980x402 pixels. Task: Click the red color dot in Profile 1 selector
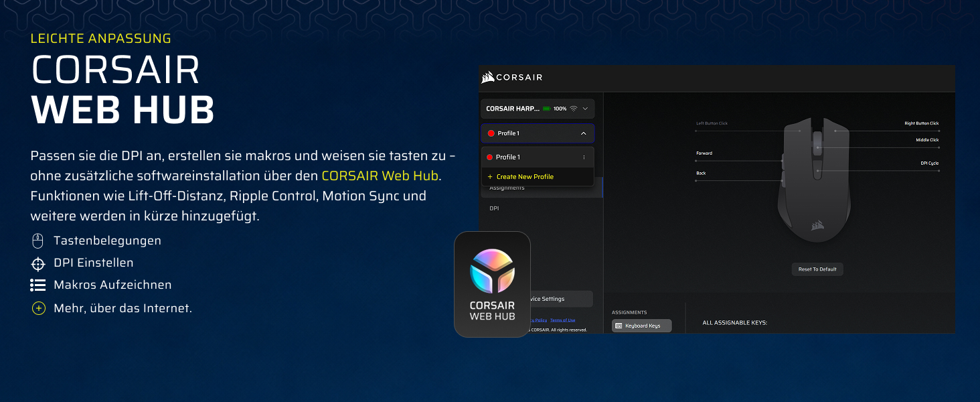[491, 133]
